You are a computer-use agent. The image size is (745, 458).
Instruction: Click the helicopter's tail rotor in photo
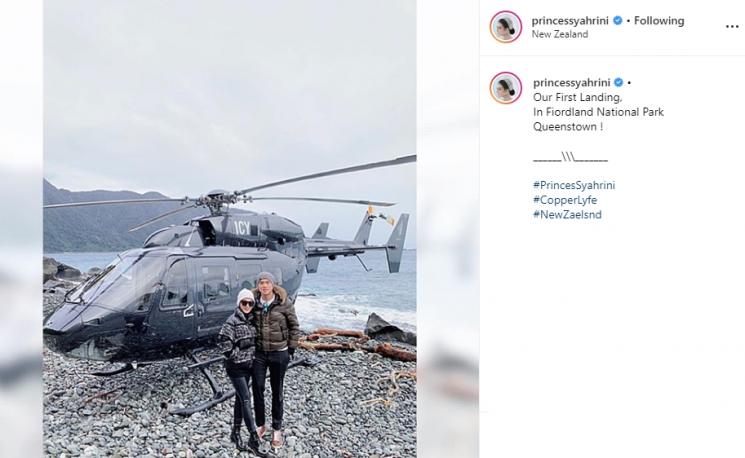click(x=380, y=219)
